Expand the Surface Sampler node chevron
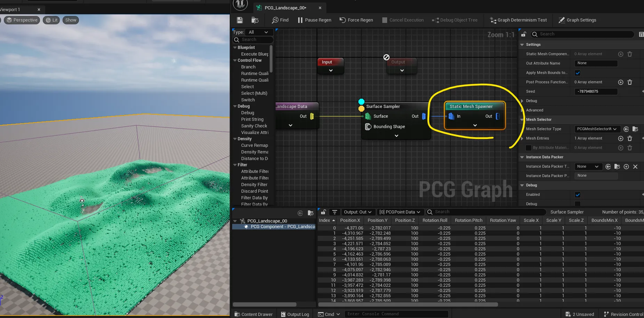644x318 pixels. point(397,136)
